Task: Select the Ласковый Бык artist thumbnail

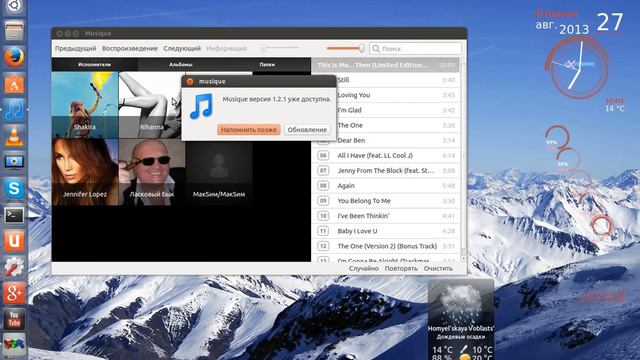Action: point(151,172)
